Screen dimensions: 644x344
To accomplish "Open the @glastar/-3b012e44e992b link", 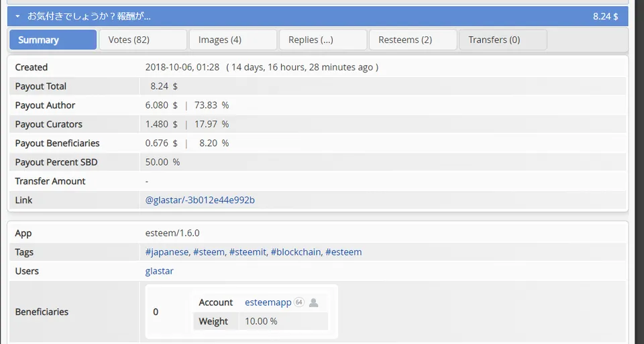I will coord(200,200).
